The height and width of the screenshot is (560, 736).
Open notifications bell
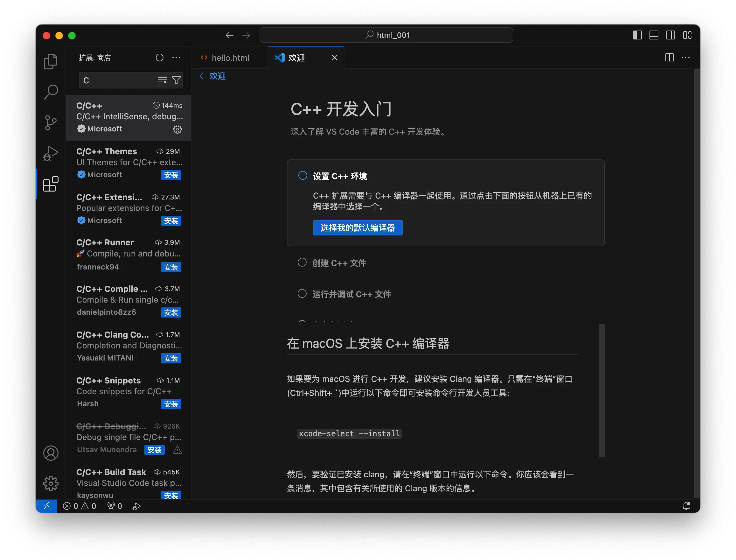pos(686,506)
